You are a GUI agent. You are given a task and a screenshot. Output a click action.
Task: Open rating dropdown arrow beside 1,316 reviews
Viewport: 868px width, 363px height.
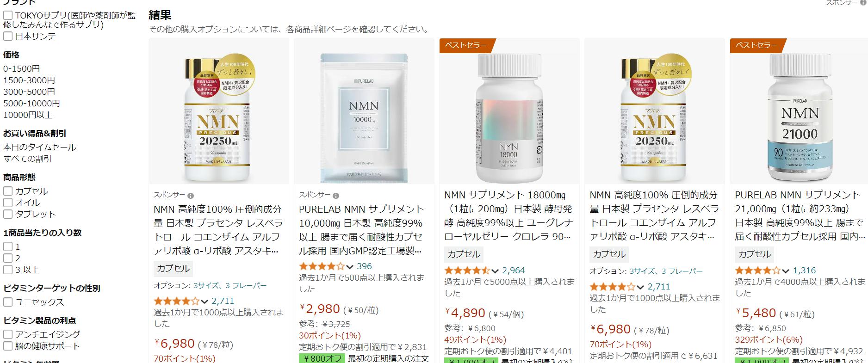tap(786, 271)
